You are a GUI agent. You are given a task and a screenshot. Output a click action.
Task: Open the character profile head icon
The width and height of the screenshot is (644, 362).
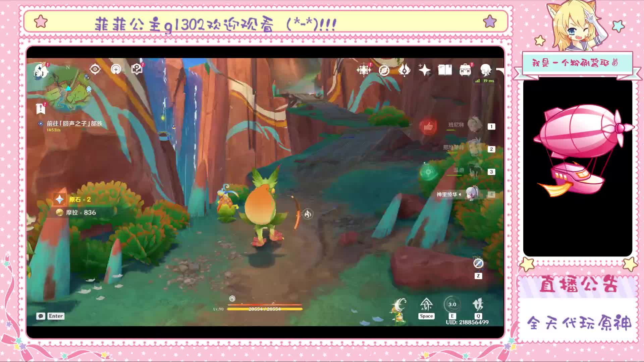pyautogui.click(x=485, y=70)
